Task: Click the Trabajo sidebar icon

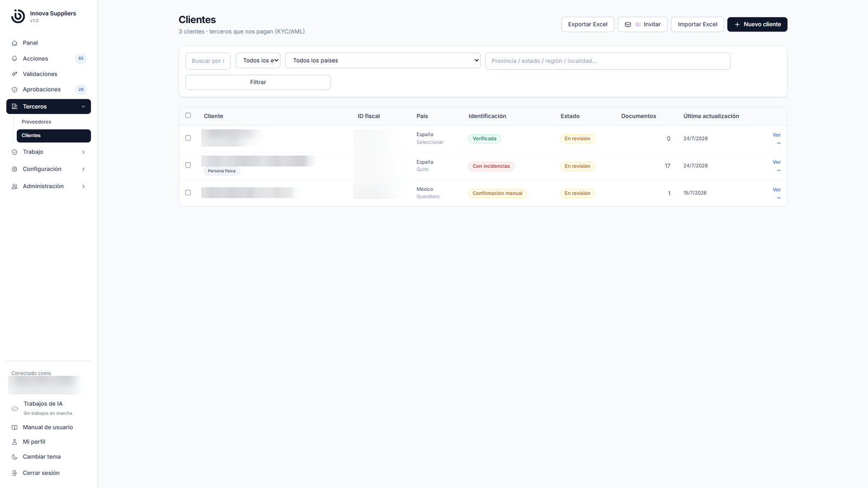Action: (x=15, y=152)
